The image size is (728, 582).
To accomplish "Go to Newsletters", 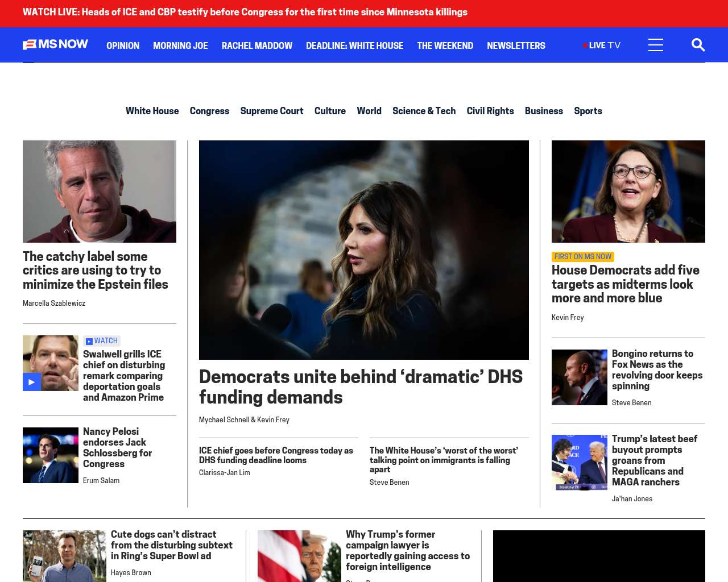I will point(516,45).
